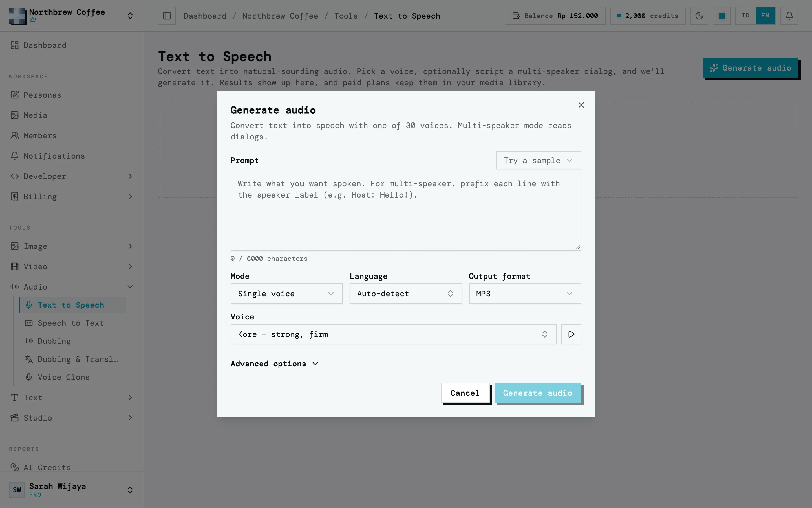Preview the selected voice with play button

[x=571, y=334]
